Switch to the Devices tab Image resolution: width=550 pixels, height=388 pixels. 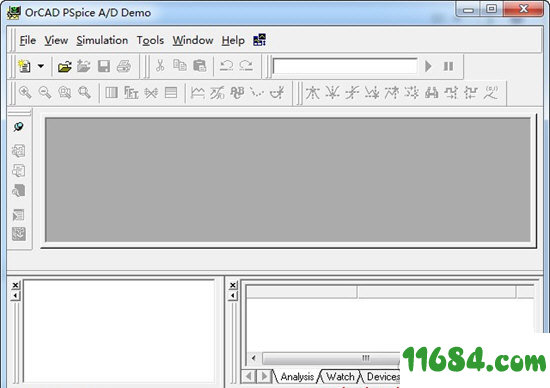pos(383,376)
